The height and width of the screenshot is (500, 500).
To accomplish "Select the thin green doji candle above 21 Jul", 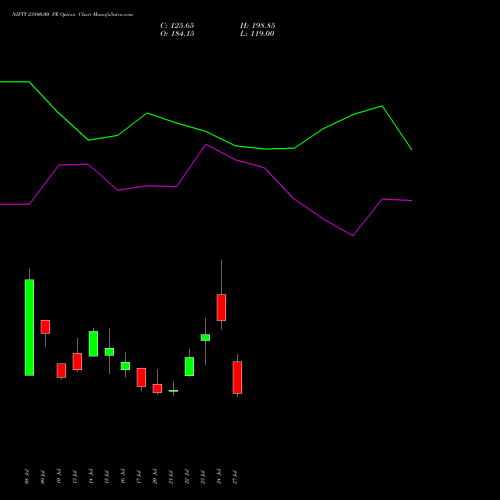I will click(173, 391).
